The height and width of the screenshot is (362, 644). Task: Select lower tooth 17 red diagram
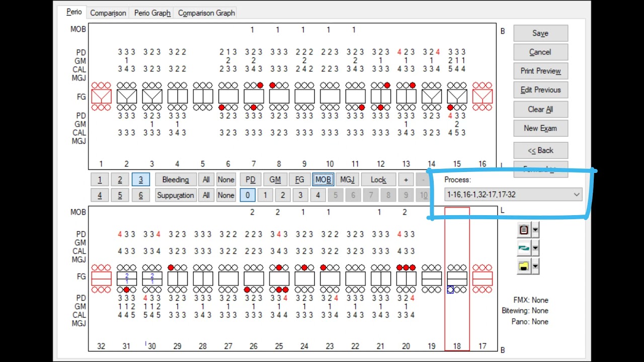point(482,279)
